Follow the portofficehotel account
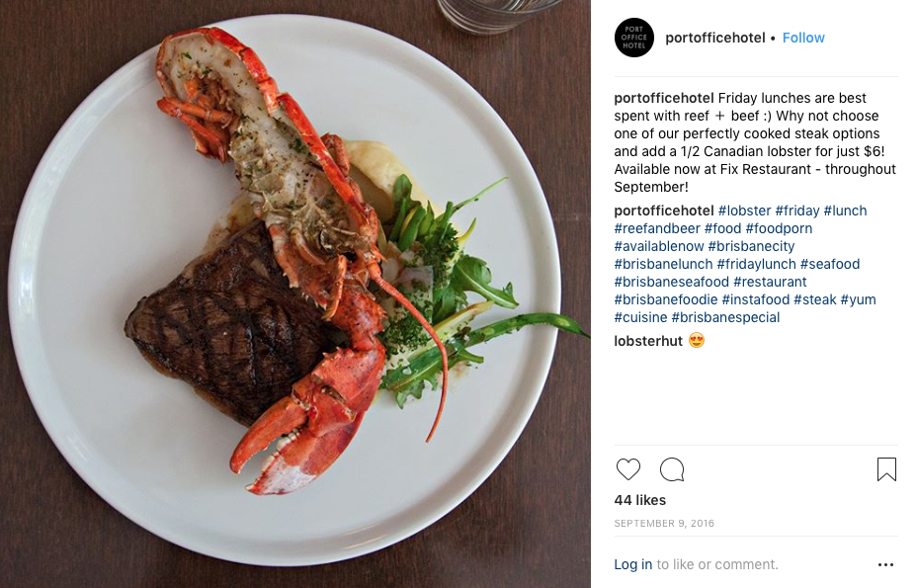 [803, 38]
